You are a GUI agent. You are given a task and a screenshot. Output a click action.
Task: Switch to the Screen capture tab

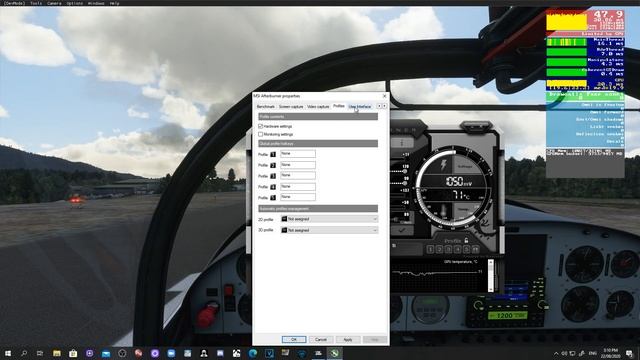(291, 107)
